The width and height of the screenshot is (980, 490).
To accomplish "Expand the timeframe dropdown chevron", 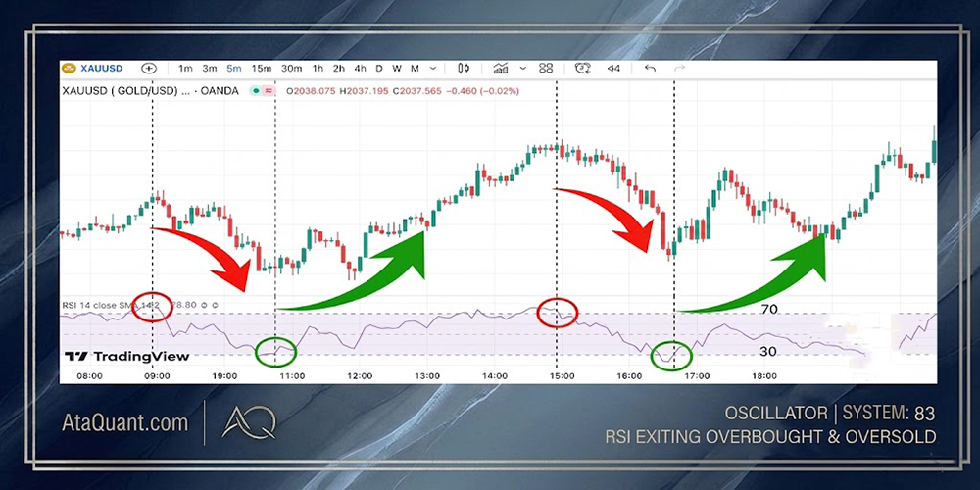I will click(x=433, y=69).
